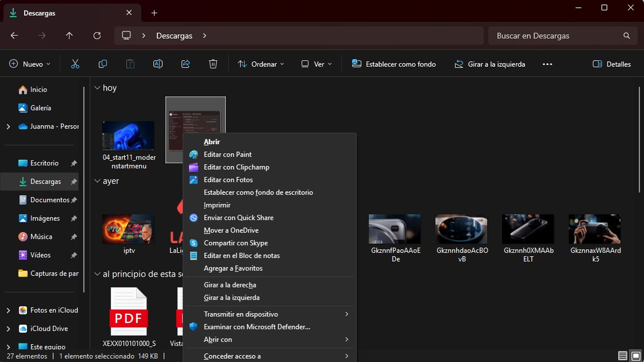The image size is (644, 362).
Task: Close the Descargas tab
Action: (129, 13)
